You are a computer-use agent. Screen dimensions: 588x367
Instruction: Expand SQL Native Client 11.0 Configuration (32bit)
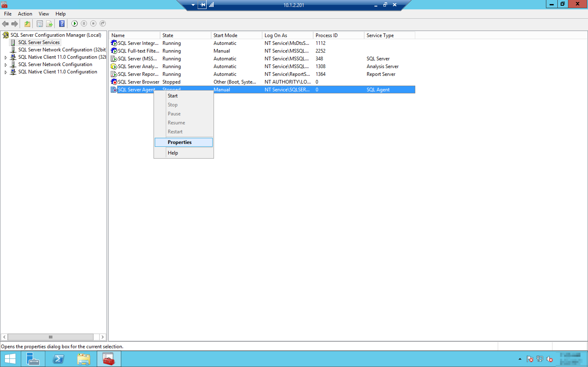click(6, 57)
